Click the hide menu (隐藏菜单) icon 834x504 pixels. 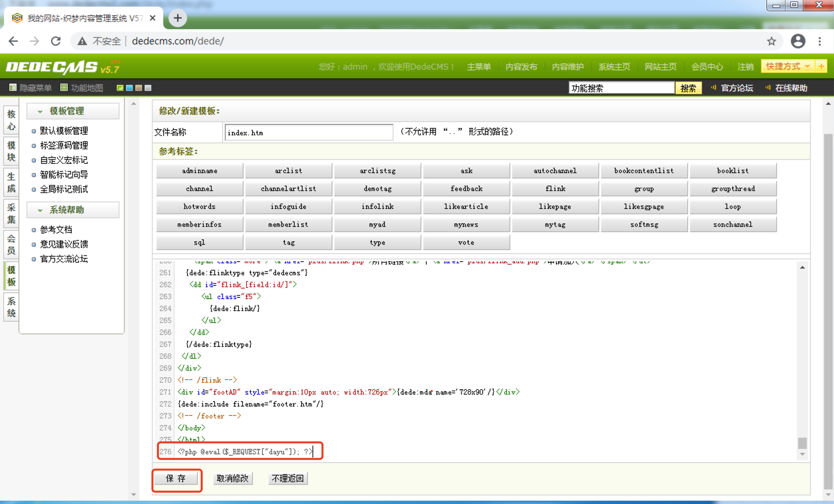click(13, 88)
